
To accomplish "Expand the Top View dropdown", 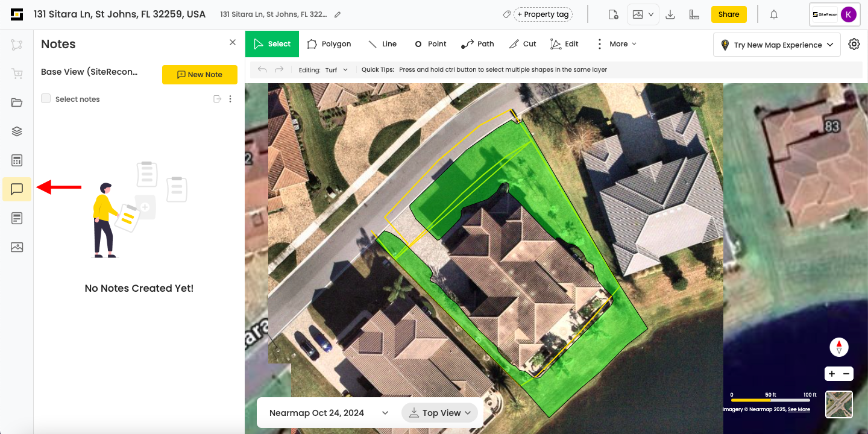I will point(439,413).
